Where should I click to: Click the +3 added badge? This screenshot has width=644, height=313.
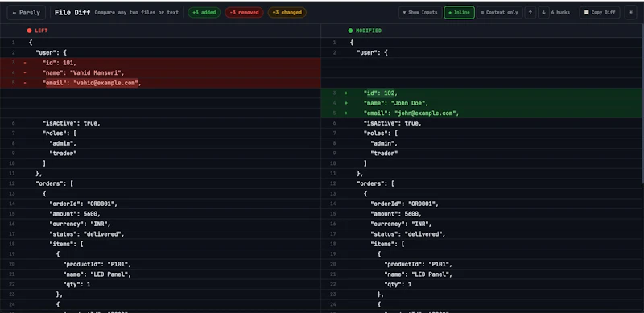tap(204, 13)
